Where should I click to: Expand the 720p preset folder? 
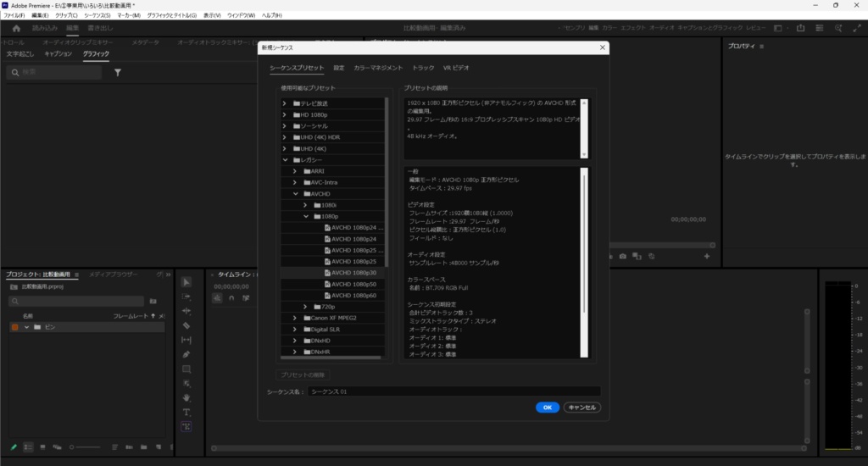[305, 307]
